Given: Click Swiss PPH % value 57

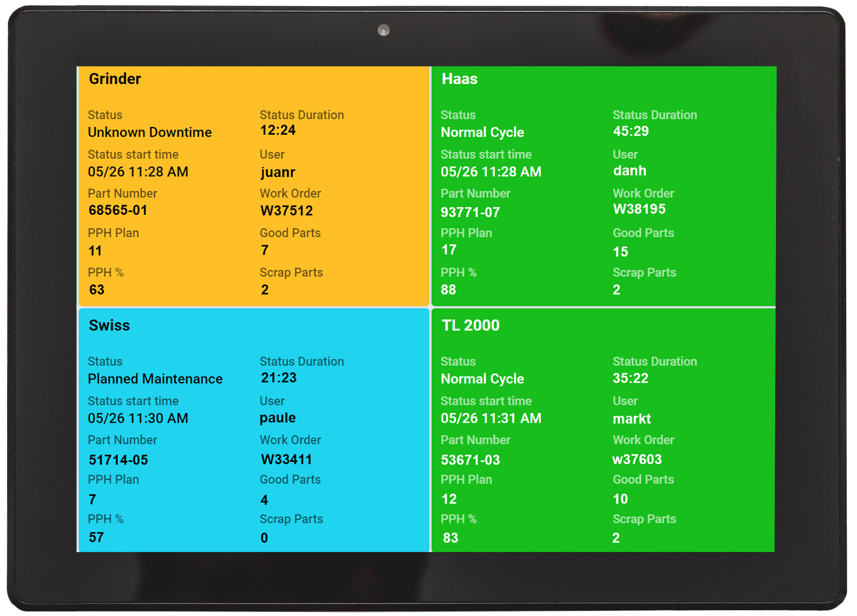Looking at the screenshot, I should 96,537.
